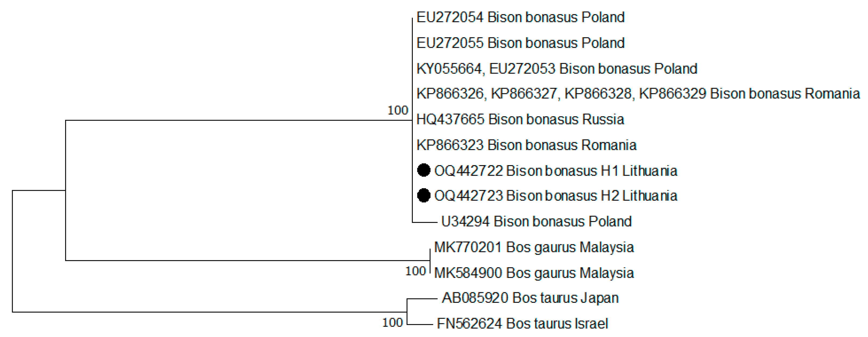Screen dimensions: 868x337
Task: Select the U34294 Bison bonasus Poland label
Action: [536, 222]
